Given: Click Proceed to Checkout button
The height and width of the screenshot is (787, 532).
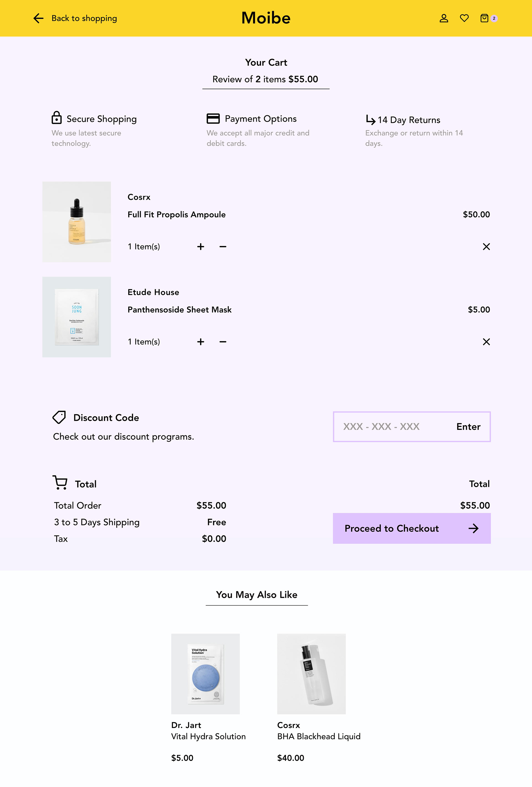Looking at the screenshot, I should point(411,528).
